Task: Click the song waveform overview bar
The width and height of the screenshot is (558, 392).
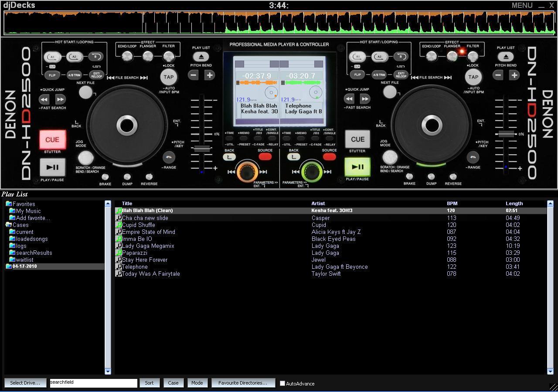Action: click(279, 23)
